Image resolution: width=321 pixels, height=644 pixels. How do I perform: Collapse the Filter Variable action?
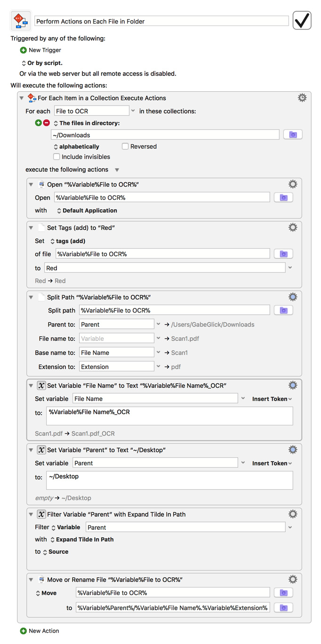(31, 515)
